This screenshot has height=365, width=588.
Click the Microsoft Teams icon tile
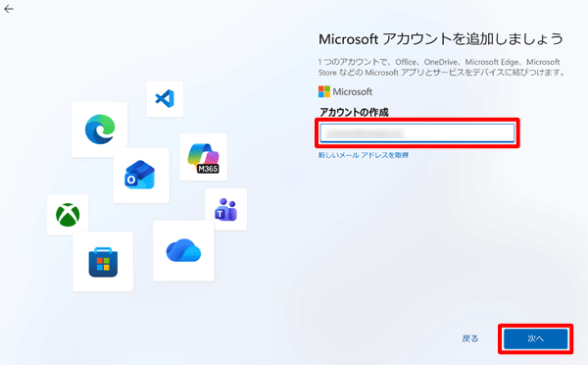[225, 210]
